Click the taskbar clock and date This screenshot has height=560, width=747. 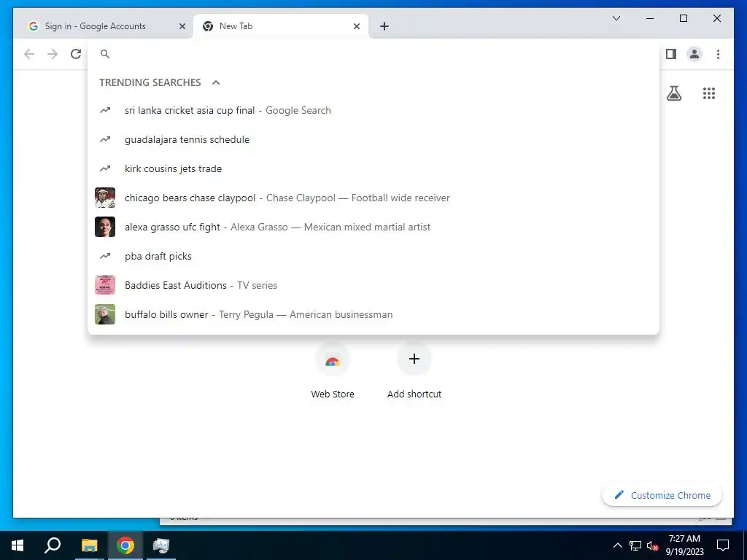coord(684,545)
